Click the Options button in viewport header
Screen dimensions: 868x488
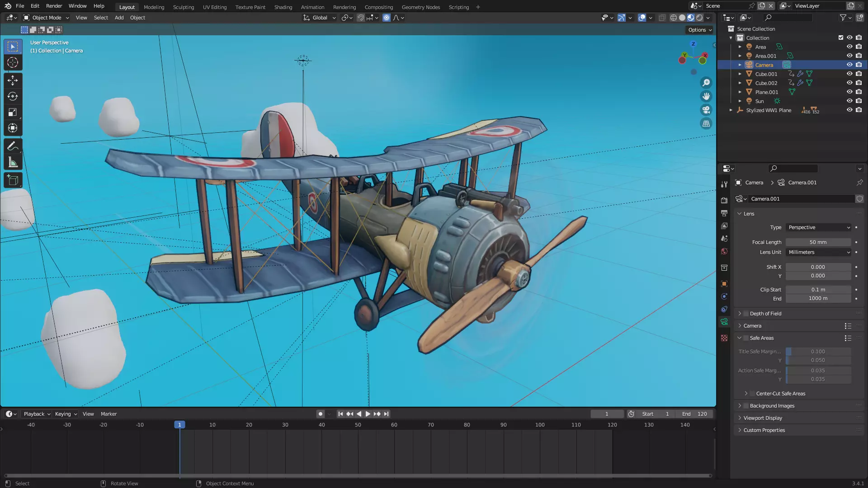pos(699,30)
